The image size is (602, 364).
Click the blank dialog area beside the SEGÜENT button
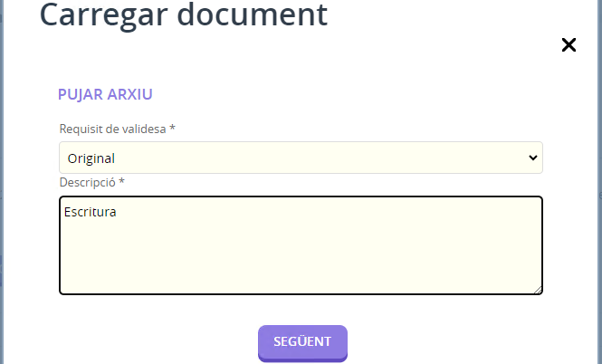point(442,342)
